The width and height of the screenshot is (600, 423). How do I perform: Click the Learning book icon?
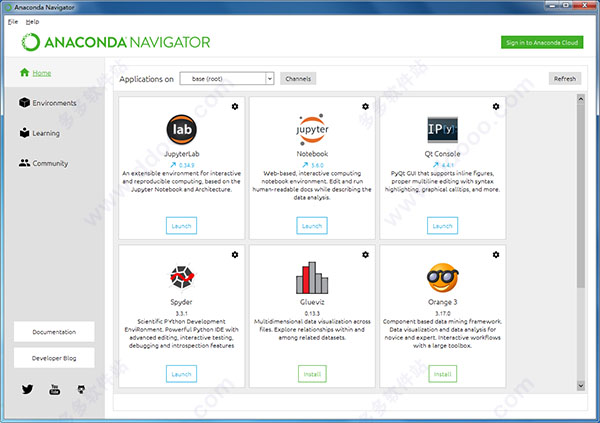(24, 132)
